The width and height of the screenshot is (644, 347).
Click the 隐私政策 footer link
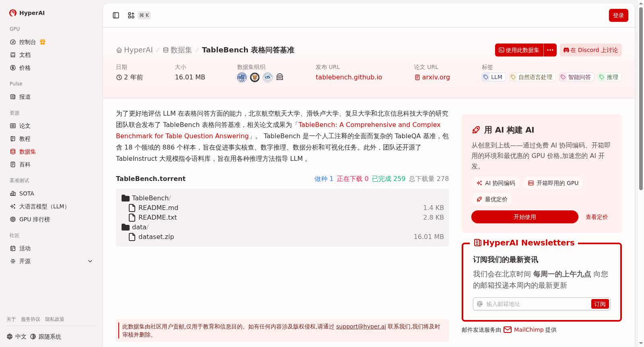(55, 319)
